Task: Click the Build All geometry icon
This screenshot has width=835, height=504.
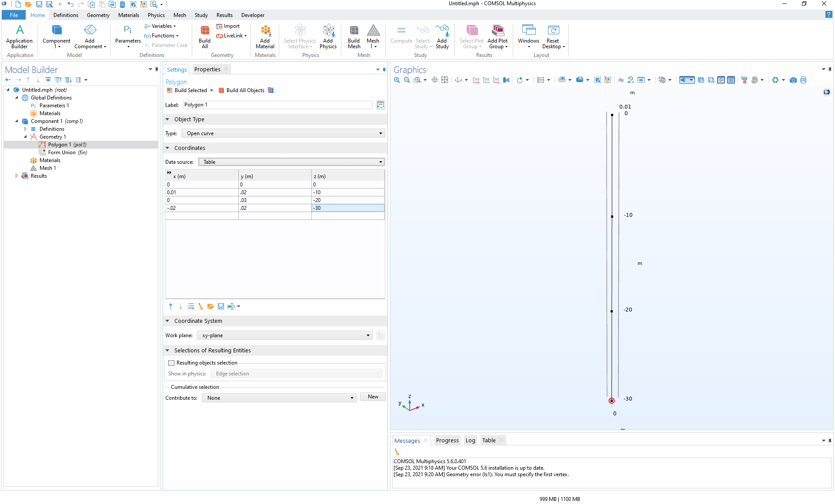Action: [x=204, y=36]
